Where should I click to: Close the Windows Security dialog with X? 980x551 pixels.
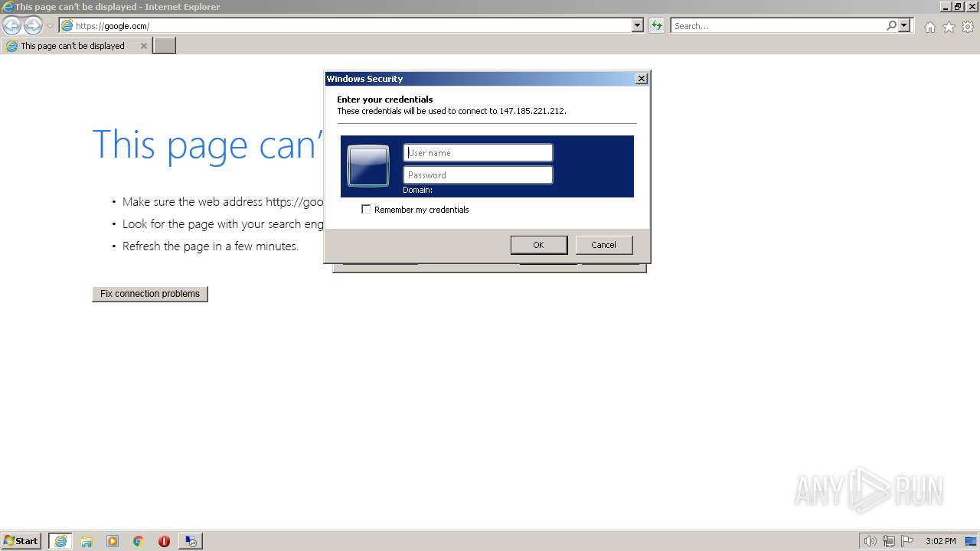pos(642,78)
